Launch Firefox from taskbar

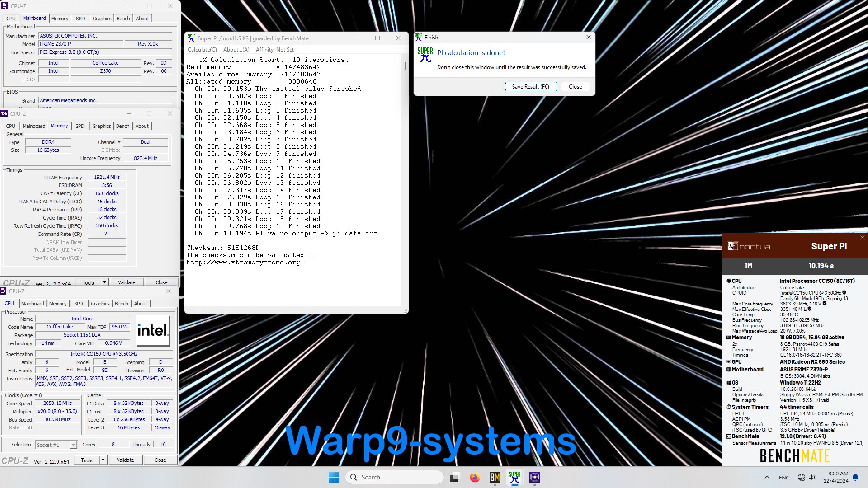pos(475,477)
